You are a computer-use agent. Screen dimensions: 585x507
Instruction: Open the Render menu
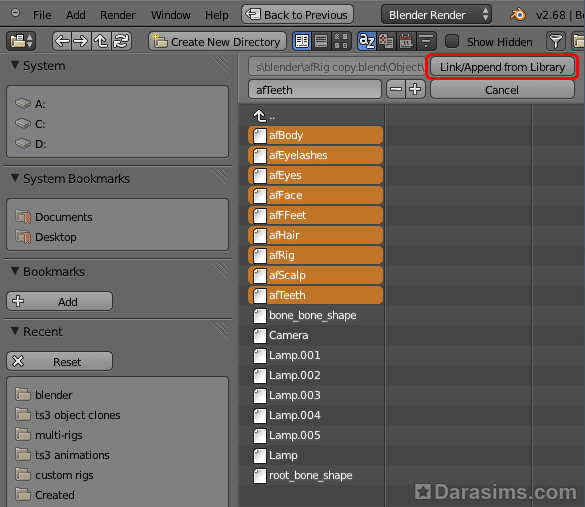[118, 15]
